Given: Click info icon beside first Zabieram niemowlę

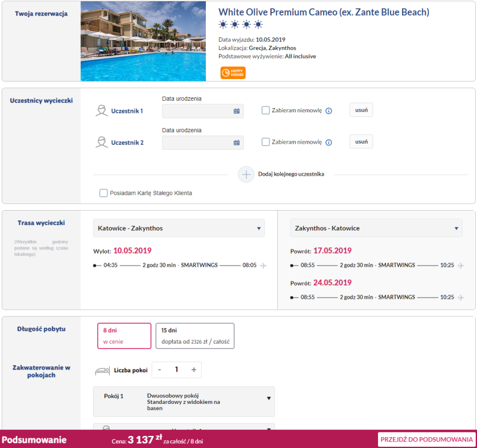Looking at the screenshot, I should [328, 110].
